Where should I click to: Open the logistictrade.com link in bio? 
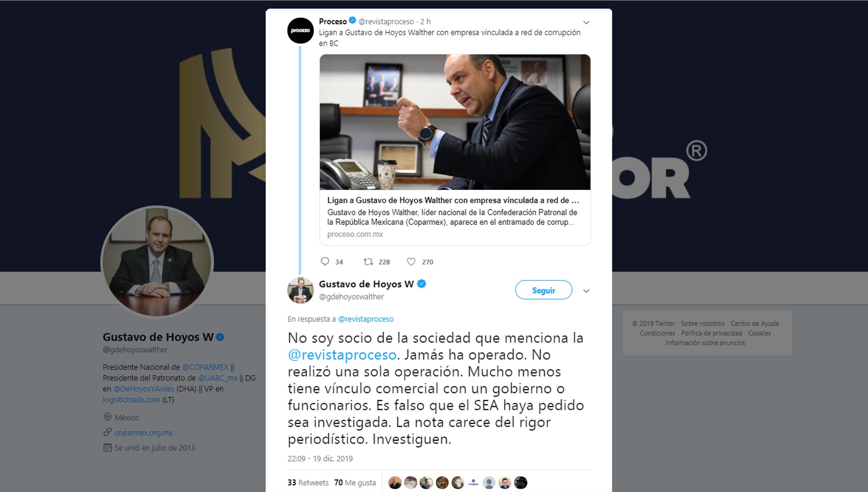click(131, 400)
